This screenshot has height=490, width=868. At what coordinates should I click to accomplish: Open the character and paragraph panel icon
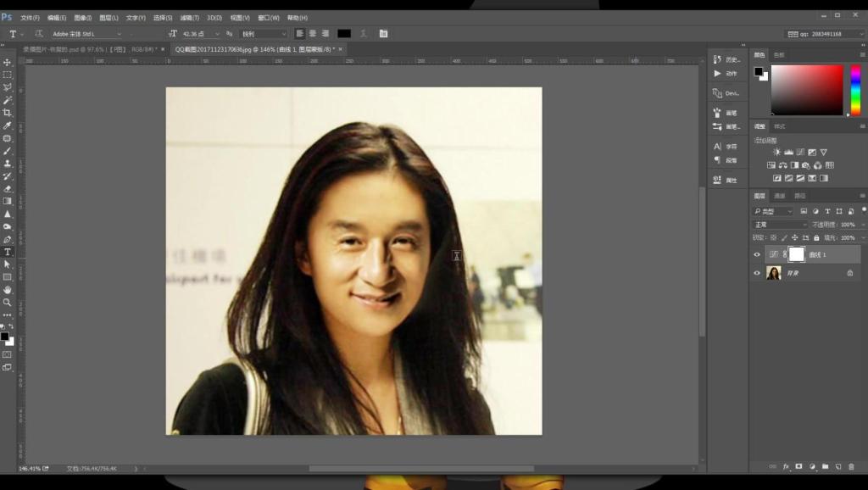(x=383, y=34)
